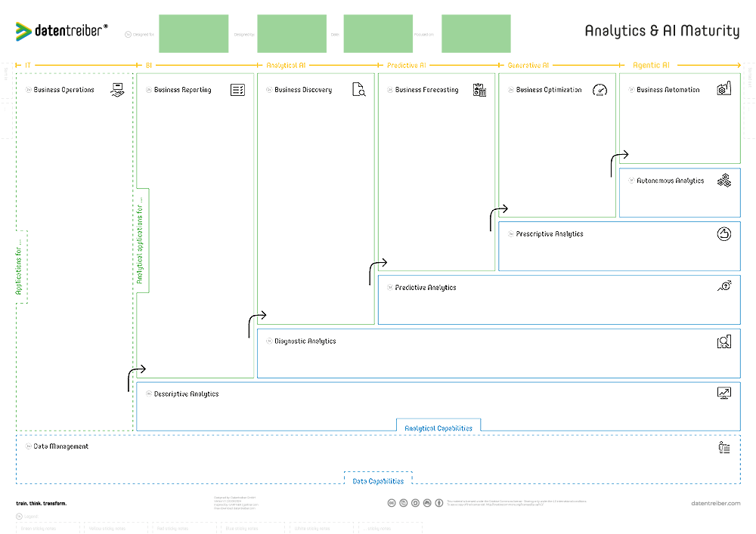This screenshot has height=534, width=756.
Task: Click the Diagnostic Analytics magnifier icon
Action: (724, 341)
